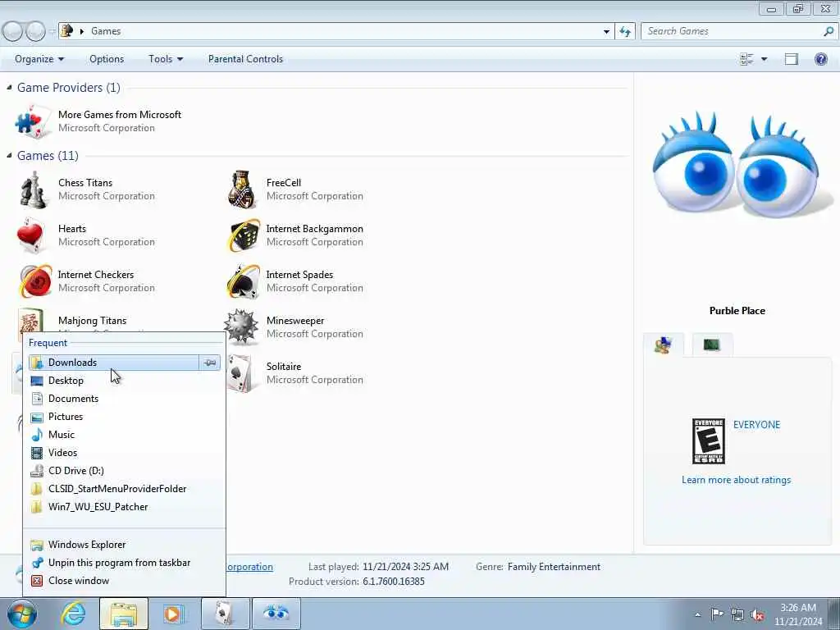Image resolution: width=840 pixels, height=630 pixels.
Task: Click the search magnifier icon
Action: (829, 31)
